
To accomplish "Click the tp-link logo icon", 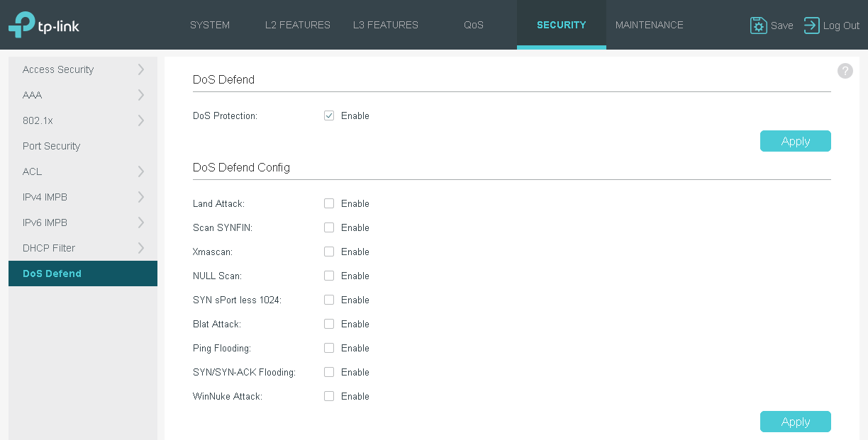I will pos(21,24).
